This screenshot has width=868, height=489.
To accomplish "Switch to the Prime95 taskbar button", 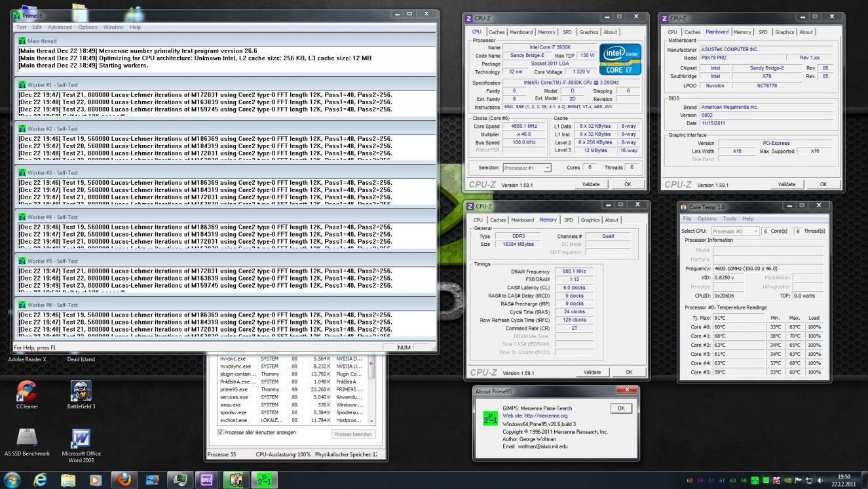I will coord(265,480).
